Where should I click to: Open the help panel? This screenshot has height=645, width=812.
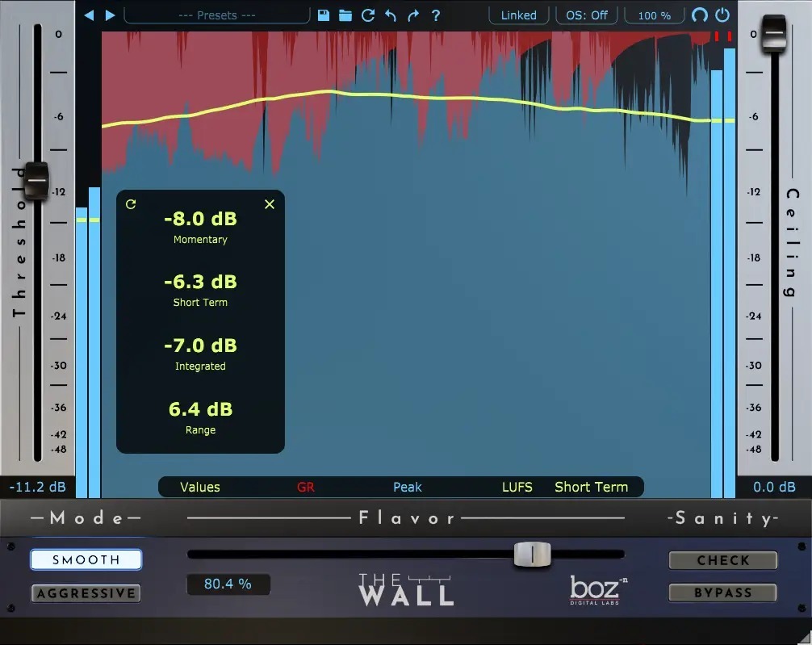[x=436, y=15]
